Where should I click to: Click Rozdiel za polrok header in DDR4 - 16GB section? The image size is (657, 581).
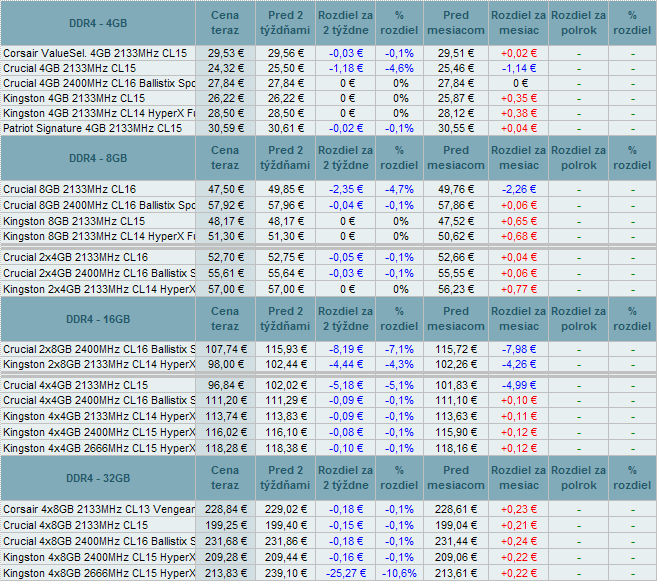coord(579,319)
